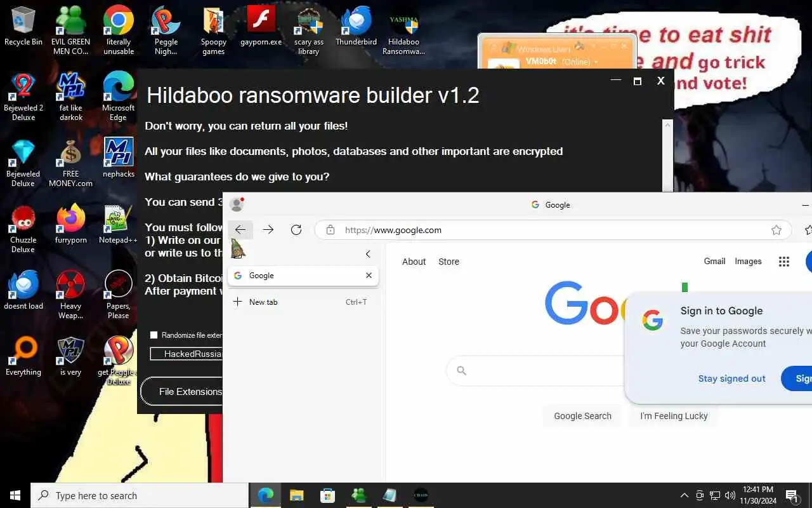
Task: Open the Heavy Weapon desktop shortcut
Action: click(x=71, y=295)
